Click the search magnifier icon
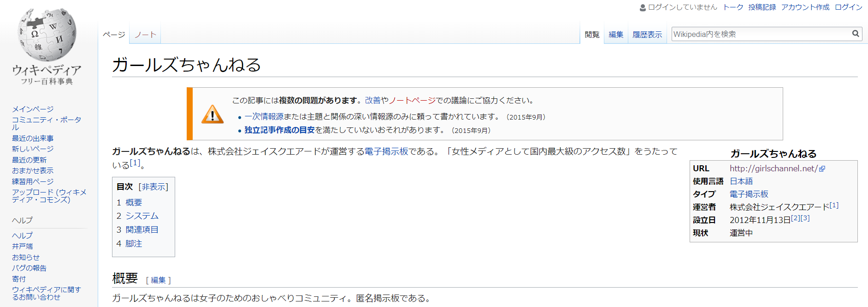Image resolution: width=868 pixels, height=307 pixels. [856, 34]
